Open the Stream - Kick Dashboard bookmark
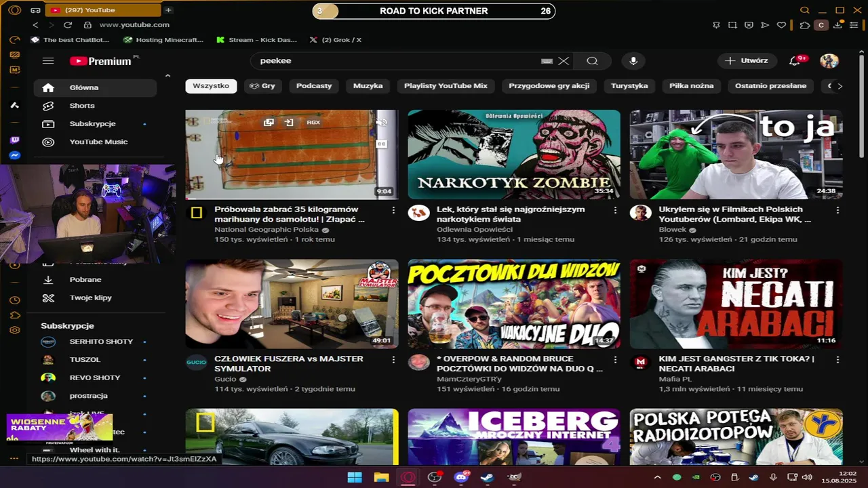Viewport: 868px width, 488px height. click(257, 40)
